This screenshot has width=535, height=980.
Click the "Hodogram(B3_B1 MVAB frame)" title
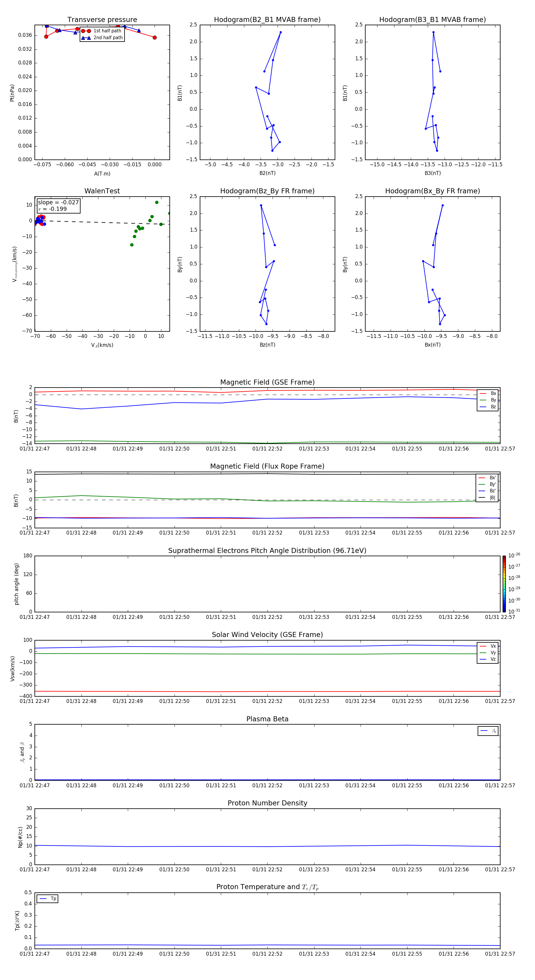click(x=432, y=20)
